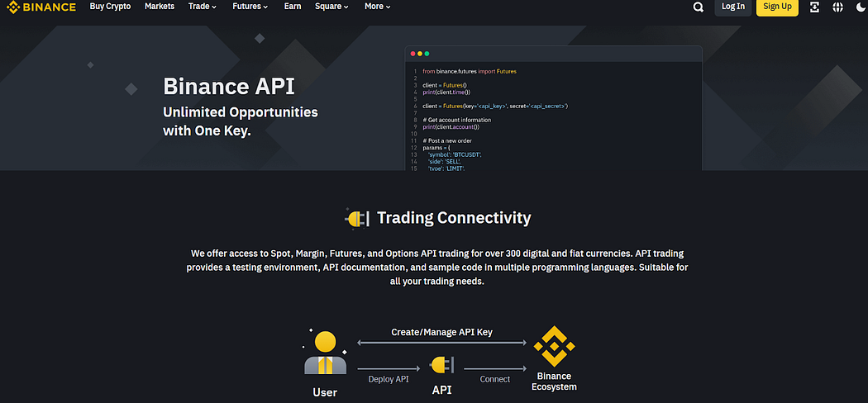
Task: Expand the Trade dropdown menu
Action: [203, 7]
